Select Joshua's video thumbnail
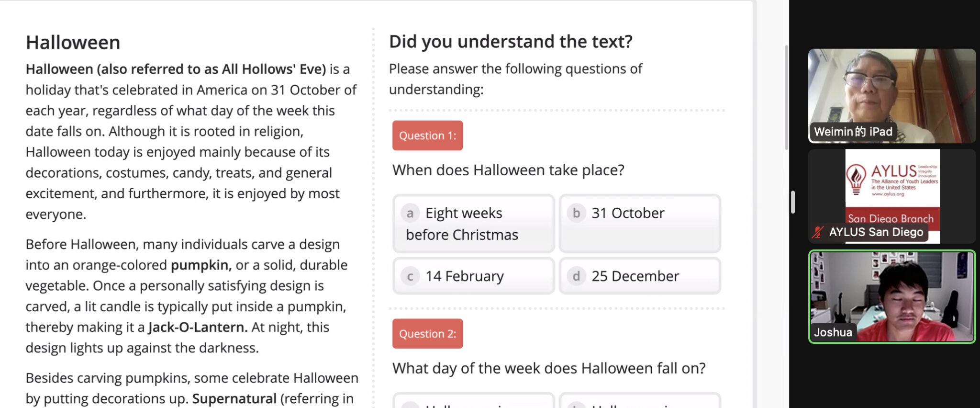Screen dimensions: 980x408 coord(892,297)
